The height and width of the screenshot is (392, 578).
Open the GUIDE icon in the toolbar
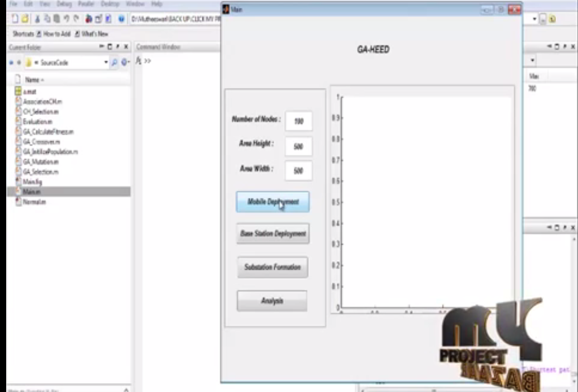pos(98,19)
